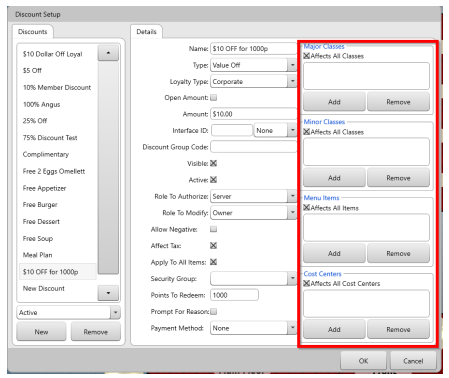Screen dimensions: 449x378
Task: Confirm with the OK button
Action: point(363,361)
